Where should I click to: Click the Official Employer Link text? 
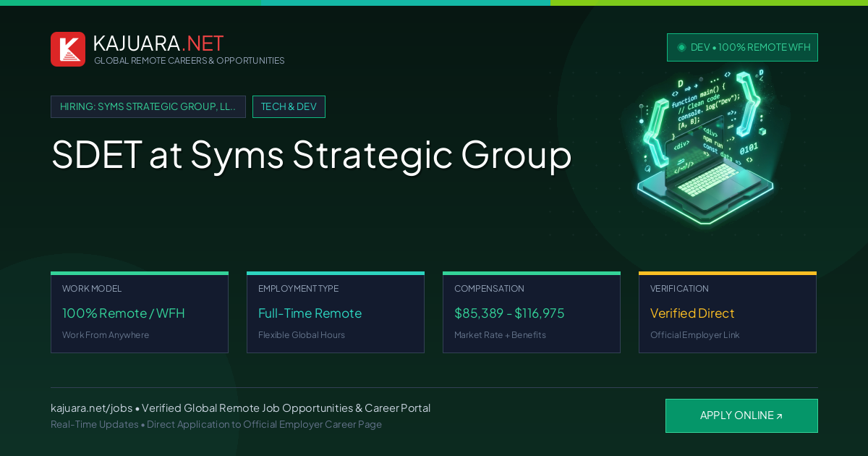click(695, 335)
